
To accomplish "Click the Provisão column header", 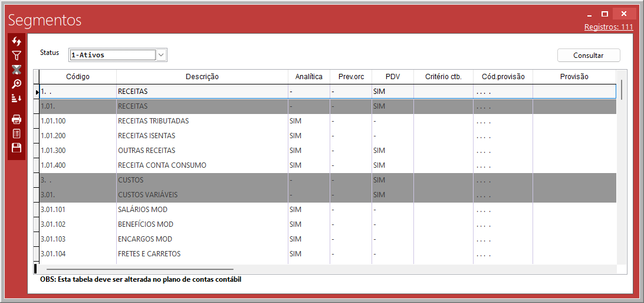I will 574,76.
